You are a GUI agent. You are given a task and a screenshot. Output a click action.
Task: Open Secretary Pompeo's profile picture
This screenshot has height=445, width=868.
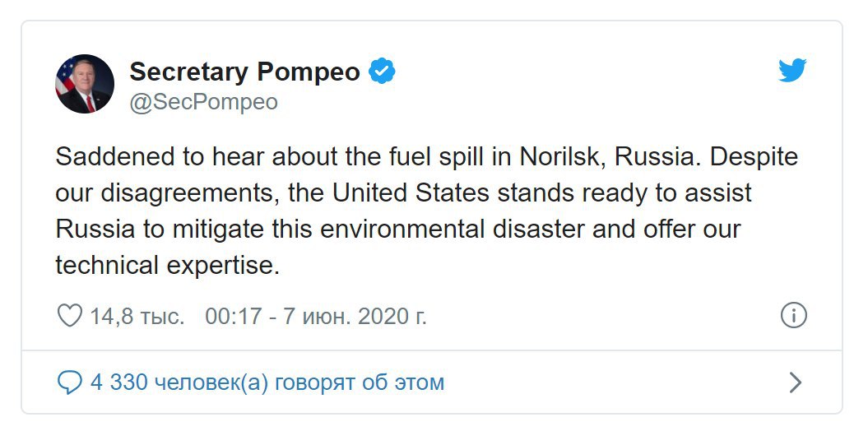85,84
